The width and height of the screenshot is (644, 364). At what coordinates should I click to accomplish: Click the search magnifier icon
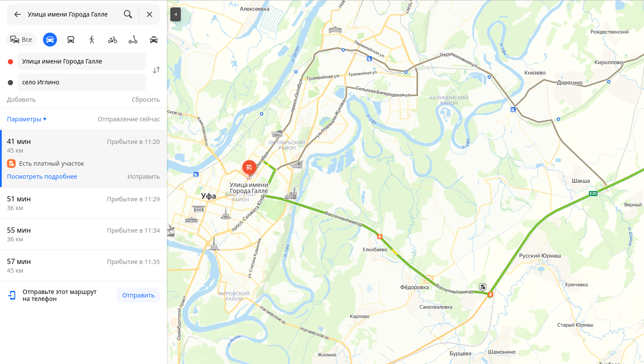pos(128,14)
